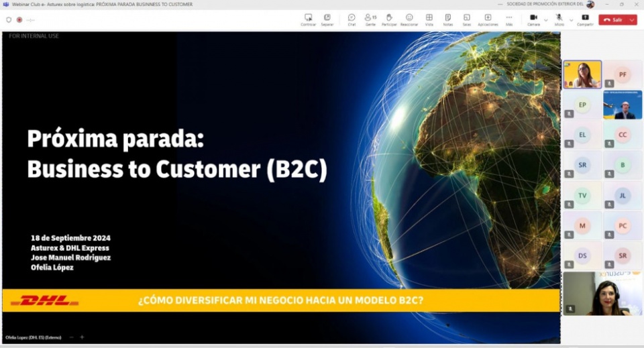644x348 pixels.
Task: Open the title bar ellipsis menu
Action: [500, 4]
